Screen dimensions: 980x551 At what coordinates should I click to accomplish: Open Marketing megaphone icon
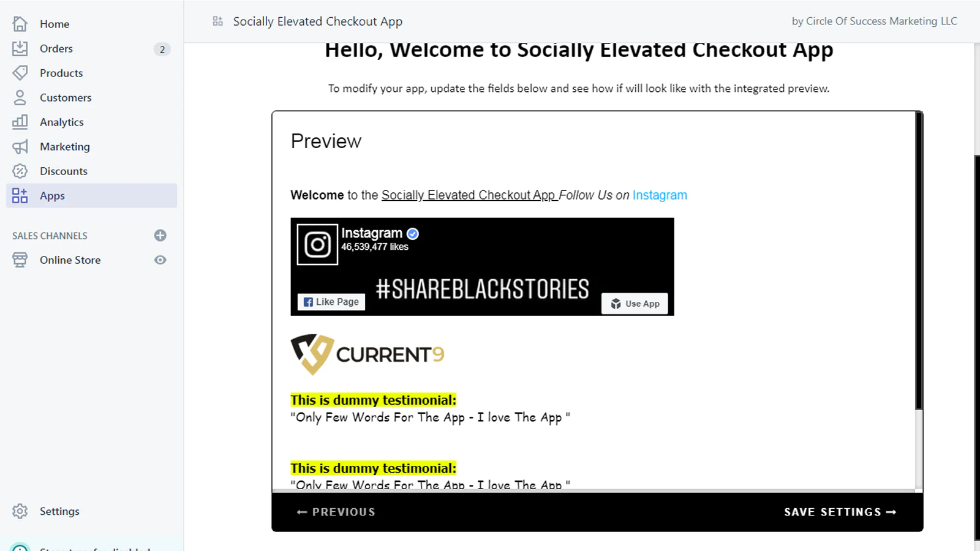pyautogui.click(x=20, y=146)
